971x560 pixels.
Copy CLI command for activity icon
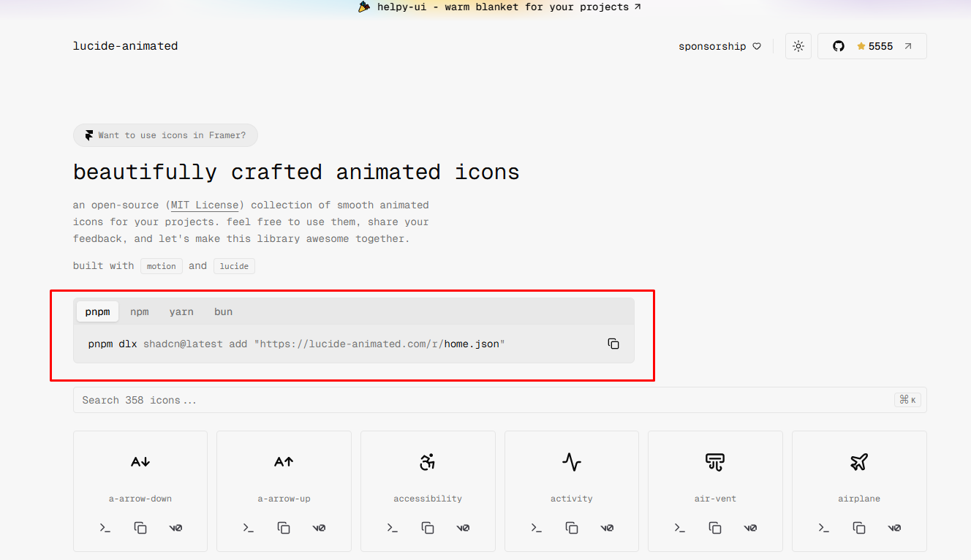click(x=537, y=528)
